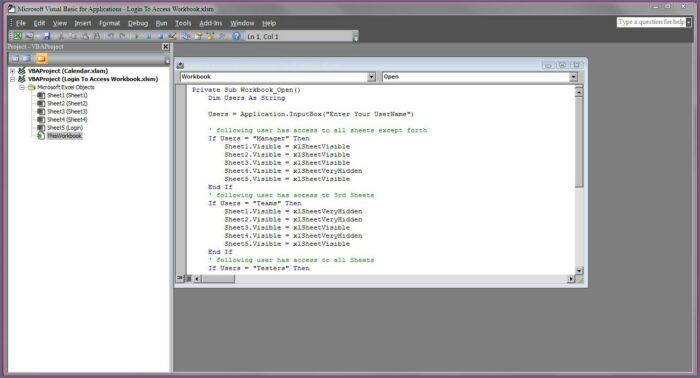Switch to Procedure View at code window bottom-left
Viewport: 700px width, 378px height.
pyautogui.click(x=180, y=278)
